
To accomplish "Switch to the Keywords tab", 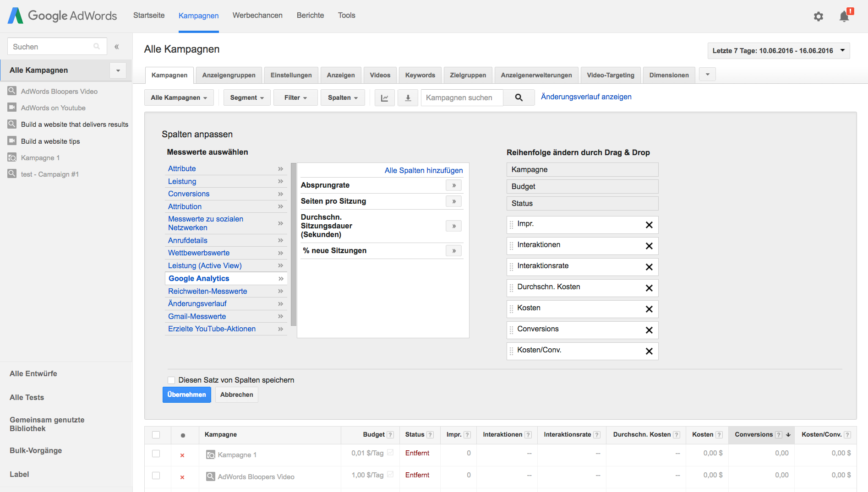I will coord(420,75).
